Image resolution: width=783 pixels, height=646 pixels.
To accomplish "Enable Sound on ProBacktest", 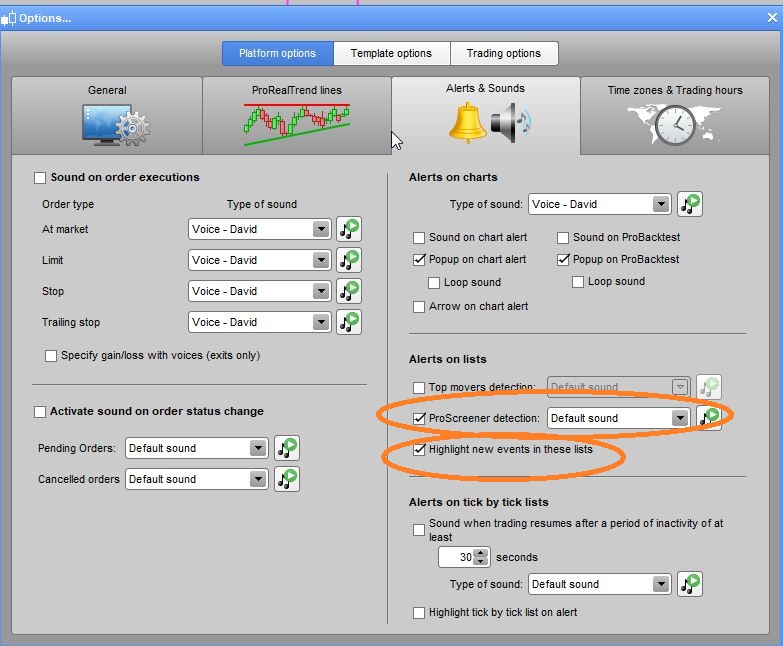I will click(563, 238).
